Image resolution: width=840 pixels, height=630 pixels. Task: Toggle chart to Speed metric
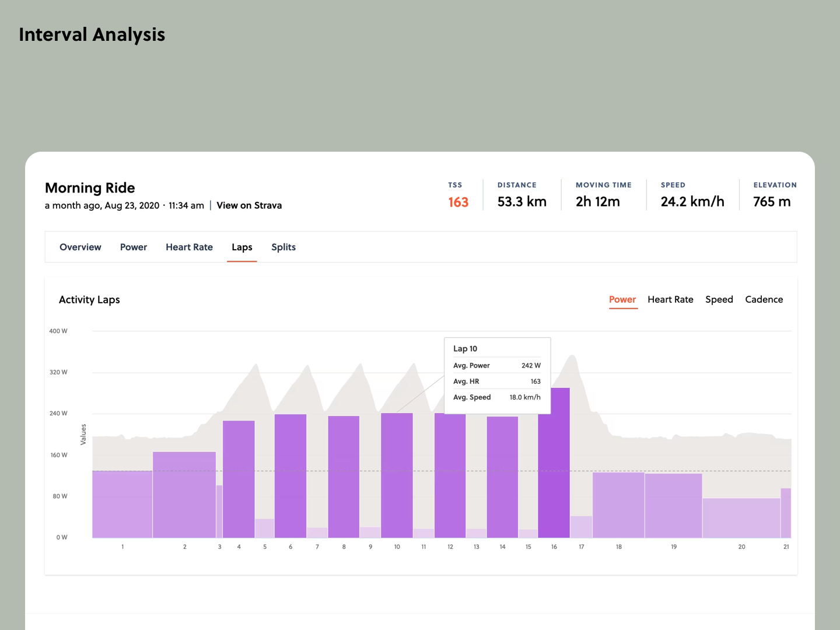pos(719,299)
